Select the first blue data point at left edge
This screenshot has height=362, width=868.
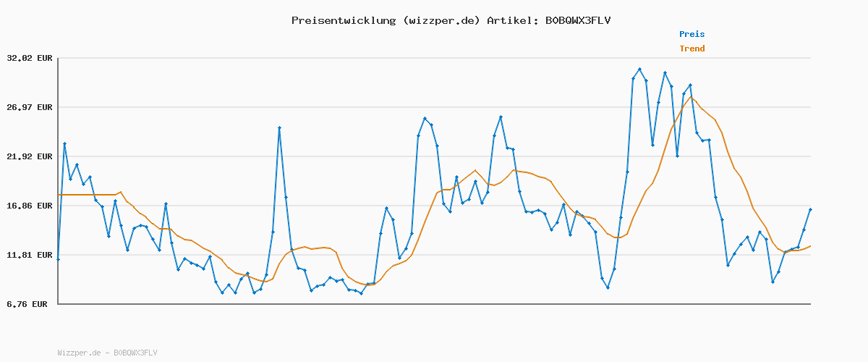click(59, 258)
